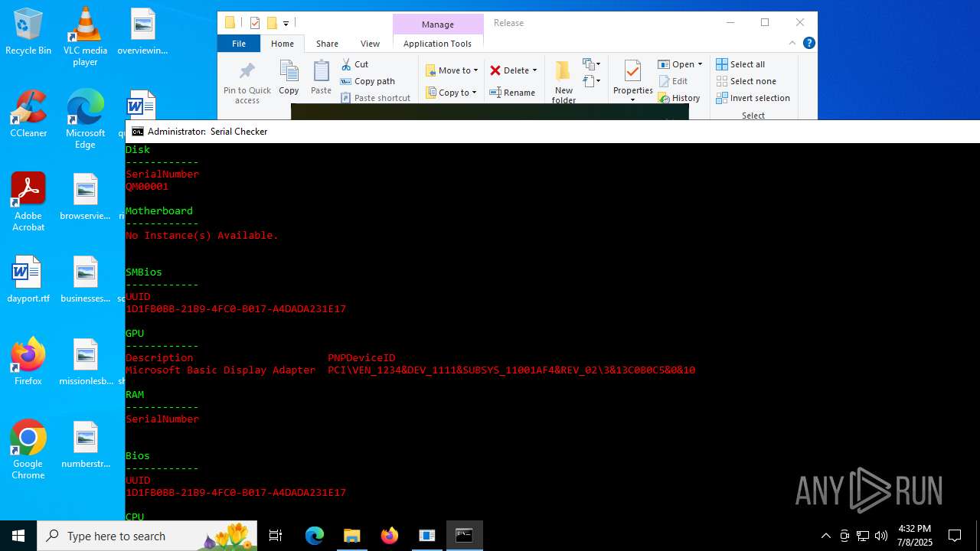Open Microsoft Edge desktop shortcut

[x=85, y=119]
